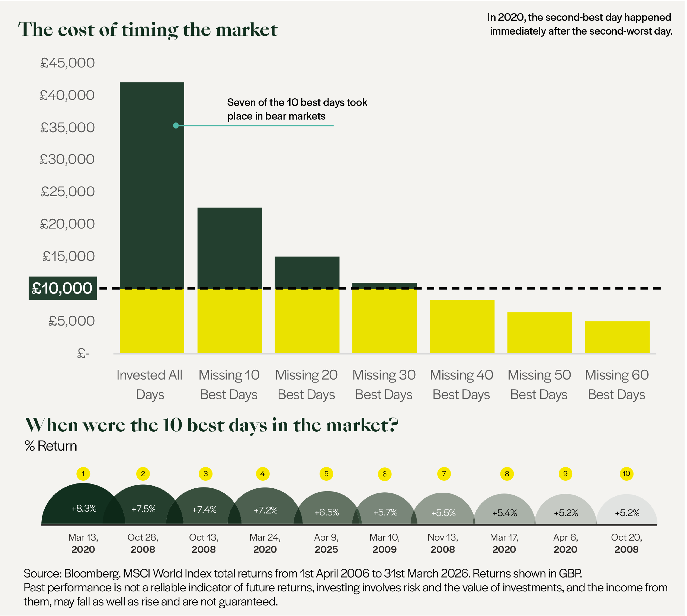Click the dark green part of Missing 10 bar
687x616 pixels.
tap(230, 247)
